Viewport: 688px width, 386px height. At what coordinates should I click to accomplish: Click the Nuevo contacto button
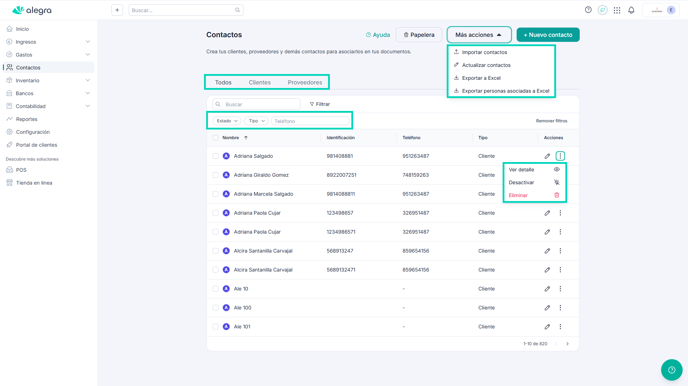548,35
